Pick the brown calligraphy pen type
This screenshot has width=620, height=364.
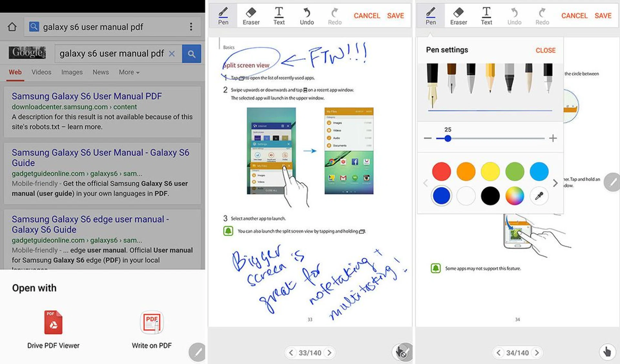[451, 78]
